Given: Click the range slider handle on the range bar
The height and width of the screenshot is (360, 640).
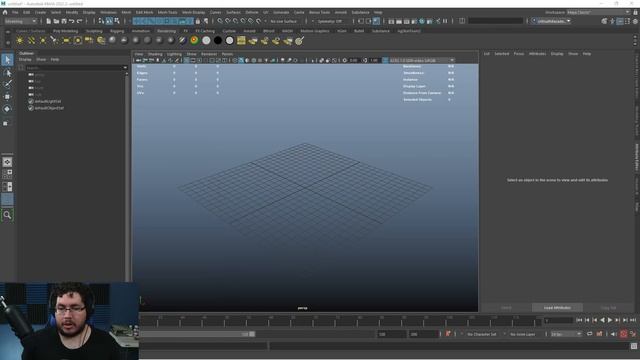Looking at the screenshot, I should coord(252,334).
